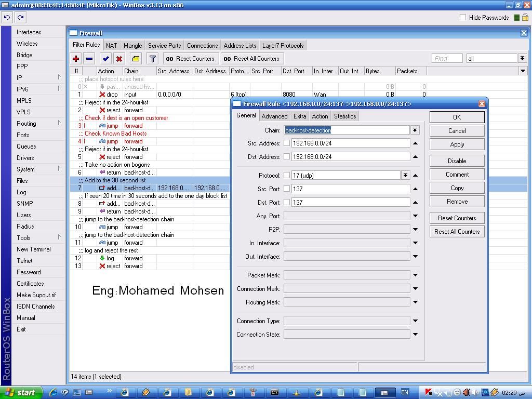Remove the selected rule with the minus icon
This screenshot has height=399, width=532.
click(89, 59)
